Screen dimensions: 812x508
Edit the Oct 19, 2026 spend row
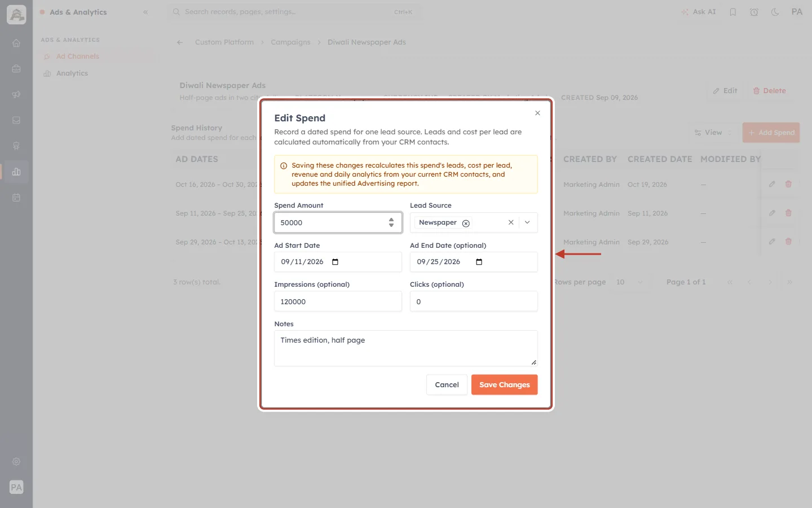tap(772, 184)
